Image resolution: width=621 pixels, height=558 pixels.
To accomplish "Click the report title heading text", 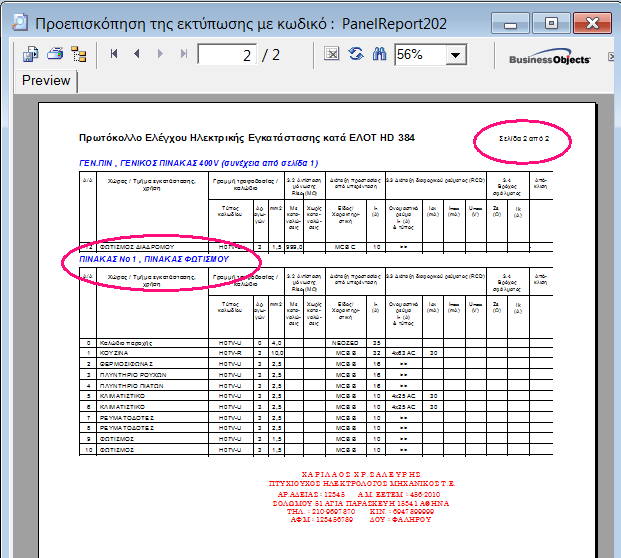I will 246,138.
